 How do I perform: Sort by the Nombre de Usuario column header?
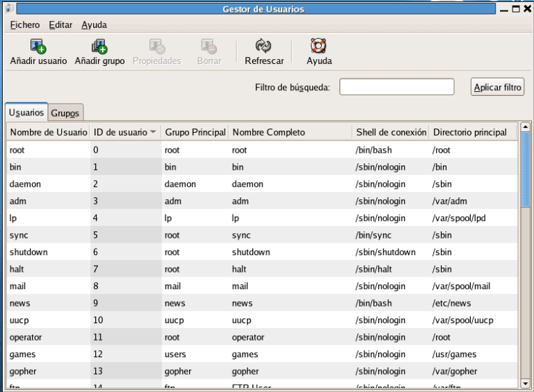coord(49,132)
